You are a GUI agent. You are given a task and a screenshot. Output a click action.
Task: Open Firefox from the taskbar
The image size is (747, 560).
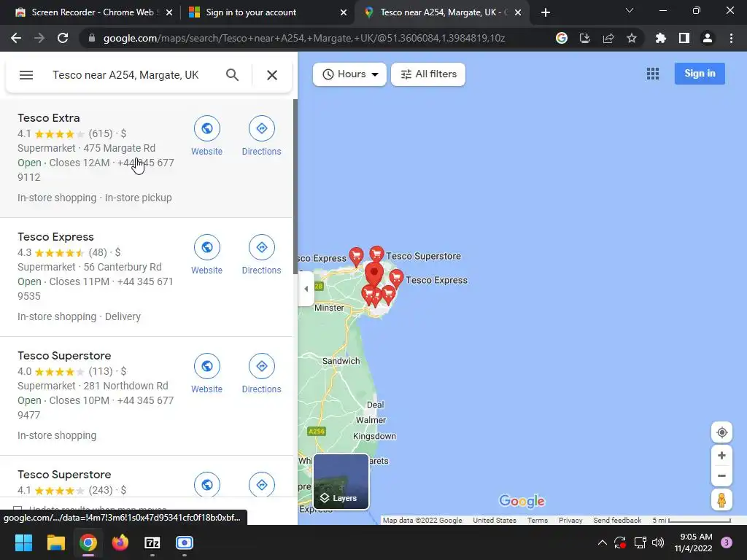[x=120, y=542]
